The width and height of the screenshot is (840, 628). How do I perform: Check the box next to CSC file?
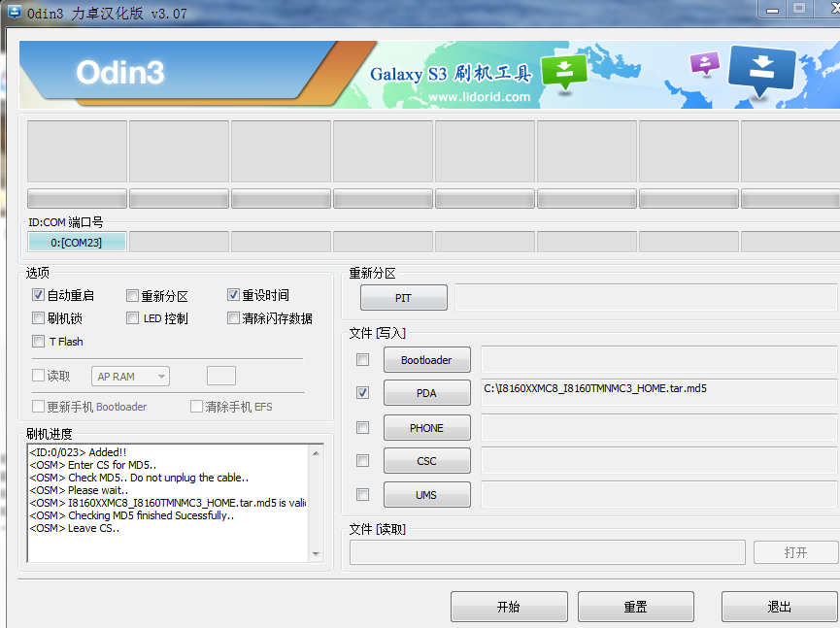pos(362,460)
